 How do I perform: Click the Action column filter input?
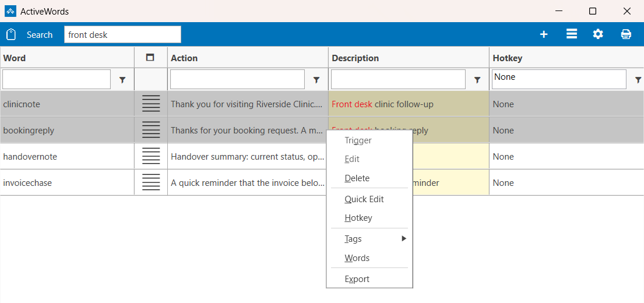237,79
